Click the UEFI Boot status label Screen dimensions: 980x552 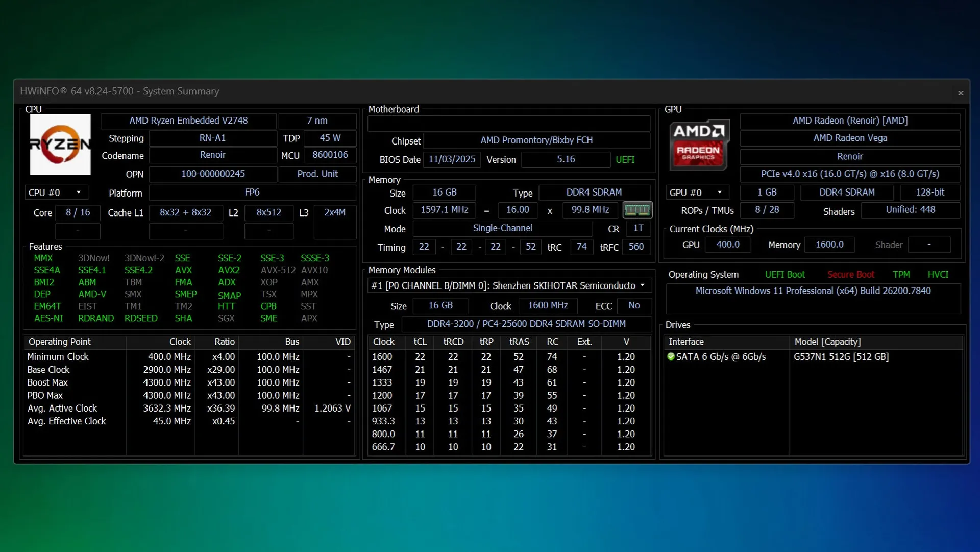[785, 275]
